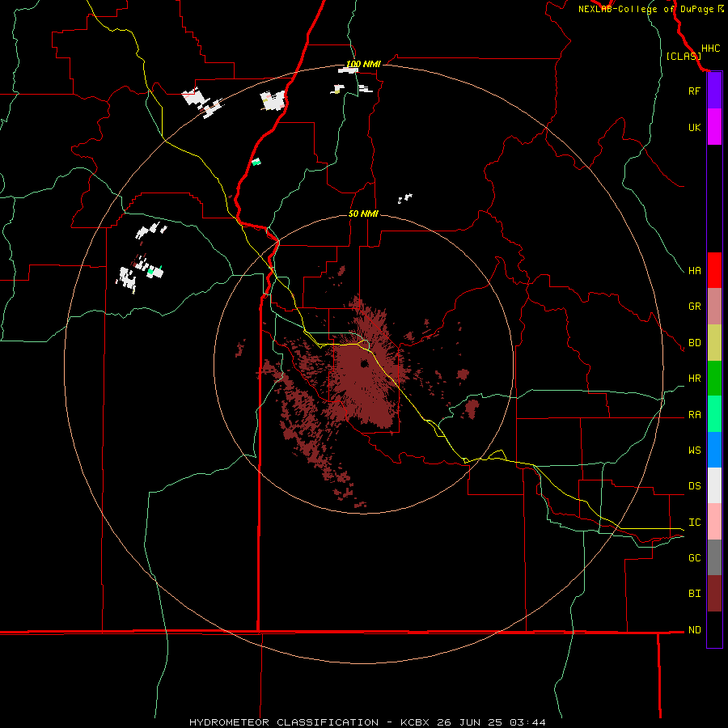Click the RA light green legend swatch

pyautogui.click(x=714, y=414)
